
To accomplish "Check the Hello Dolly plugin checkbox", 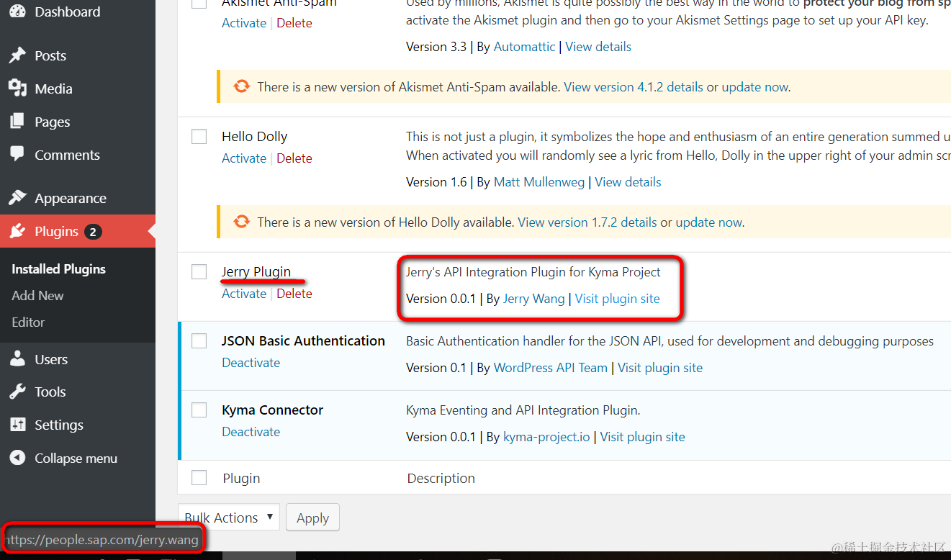I will tap(199, 136).
